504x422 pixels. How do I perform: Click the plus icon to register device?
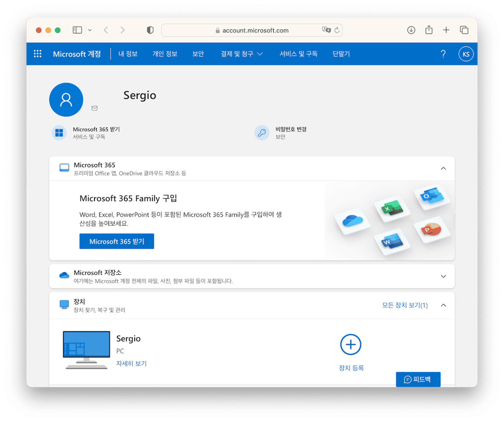tap(351, 344)
